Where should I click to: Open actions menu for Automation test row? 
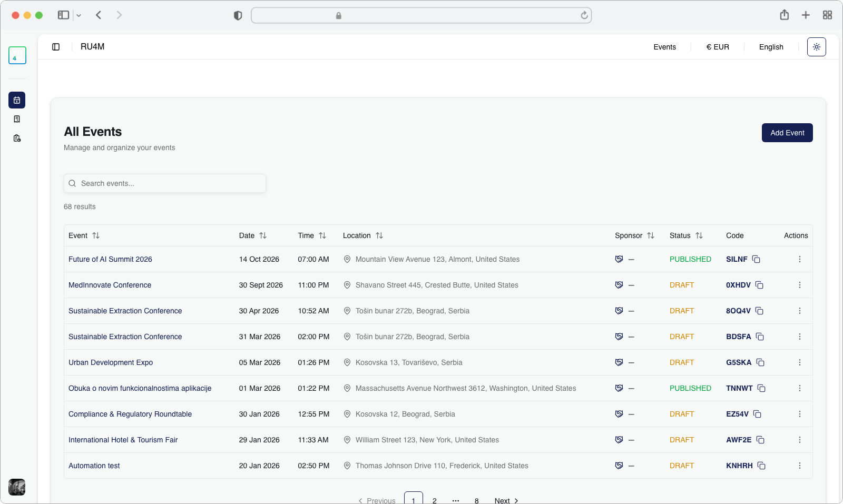click(799, 466)
